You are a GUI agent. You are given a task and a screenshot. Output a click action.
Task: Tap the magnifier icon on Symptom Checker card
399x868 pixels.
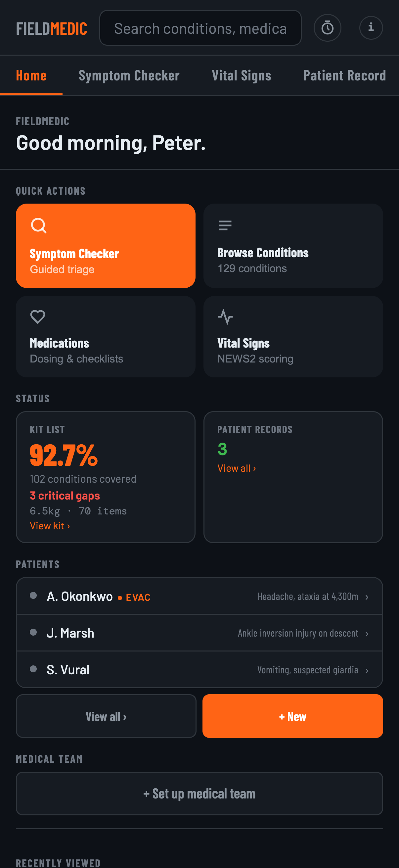point(39,225)
